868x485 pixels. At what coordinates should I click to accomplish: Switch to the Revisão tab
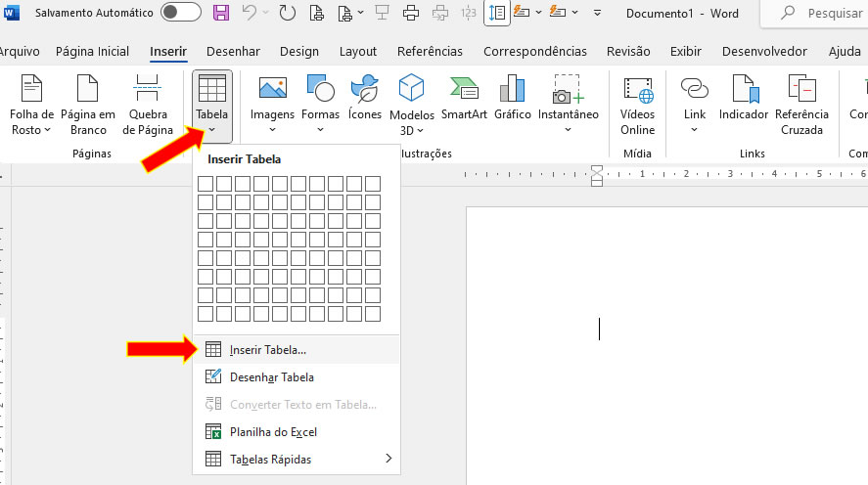[628, 52]
